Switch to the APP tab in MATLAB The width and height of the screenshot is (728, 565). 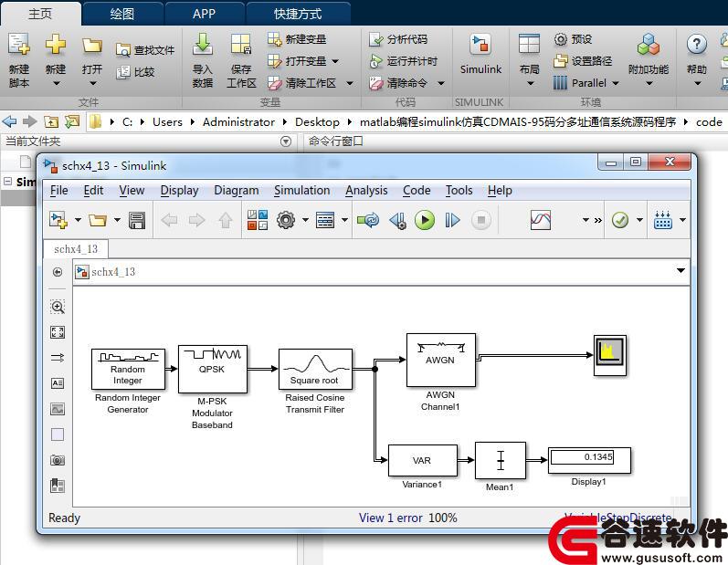[x=204, y=14]
